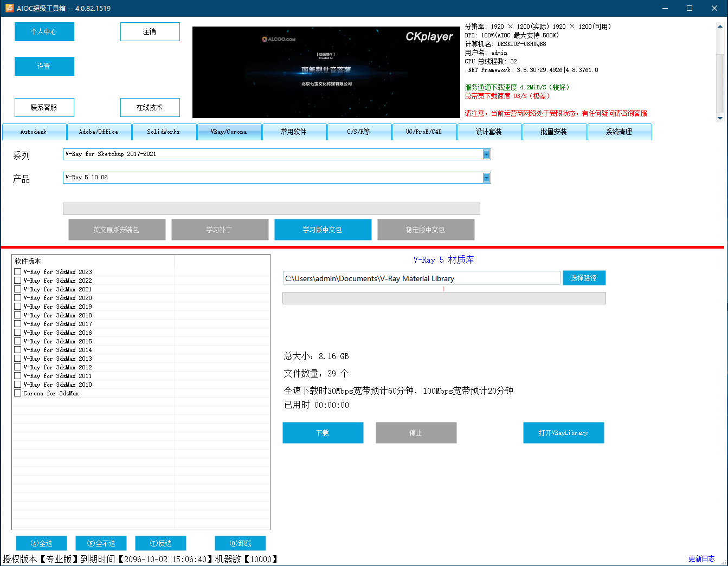728x566 pixels.
Task: Check V-Ray for 3dsMax 2021
Action: (x=18, y=289)
